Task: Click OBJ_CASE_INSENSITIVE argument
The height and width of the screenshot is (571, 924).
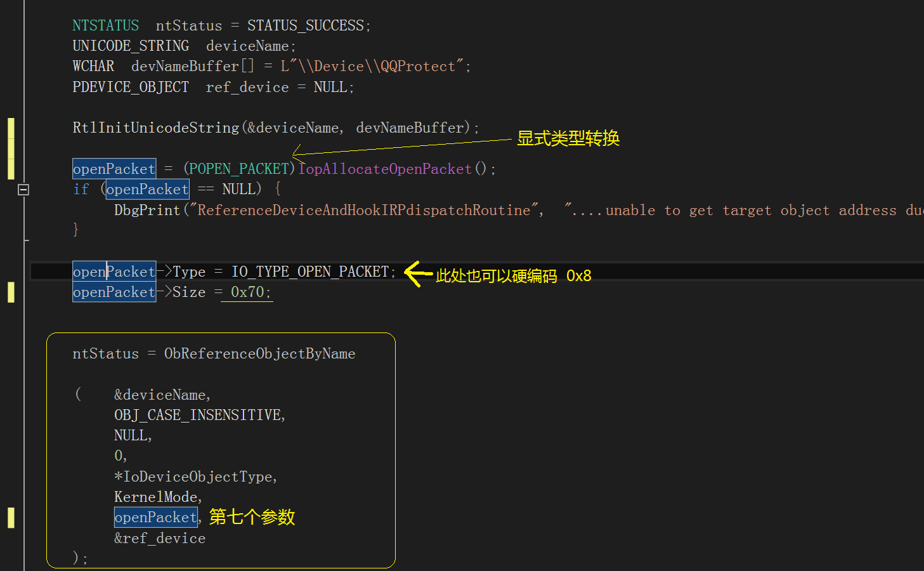Action: pyautogui.click(x=198, y=415)
